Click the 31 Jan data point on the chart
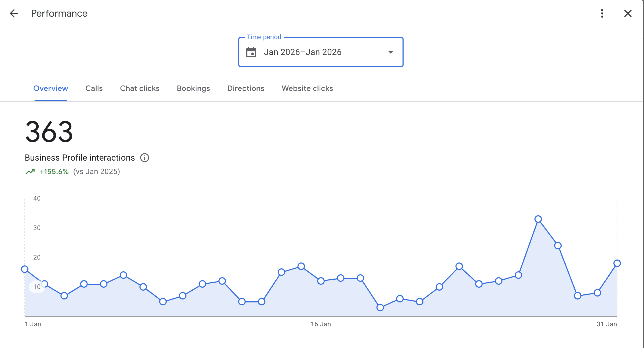This screenshot has height=348, width=644. [x=617, y=263]
